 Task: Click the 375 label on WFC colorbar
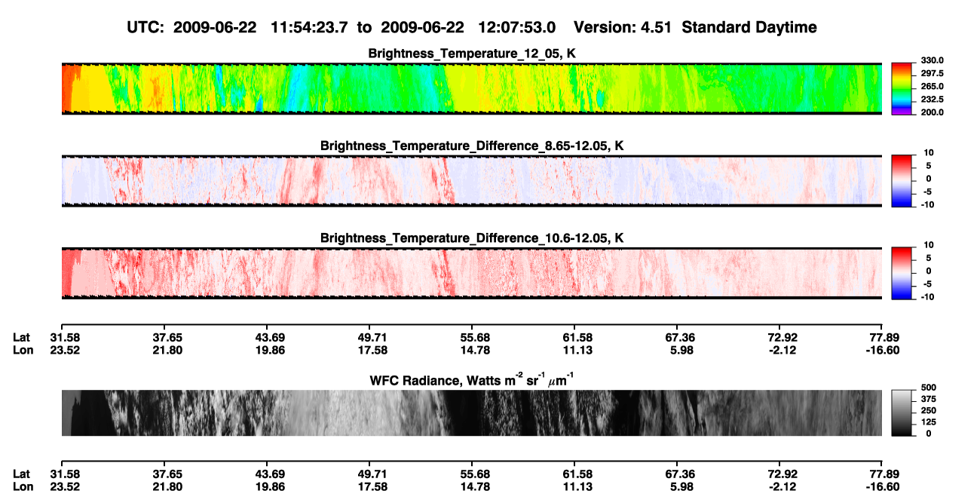tap(928, 399)
